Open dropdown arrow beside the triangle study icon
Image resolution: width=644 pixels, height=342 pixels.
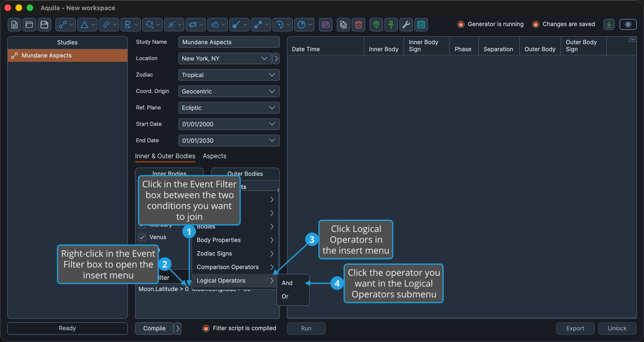click(93, 25)
